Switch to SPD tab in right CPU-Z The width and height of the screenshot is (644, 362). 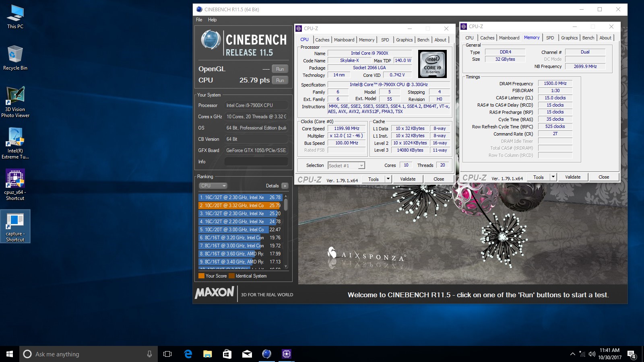[x=550, y=38]
